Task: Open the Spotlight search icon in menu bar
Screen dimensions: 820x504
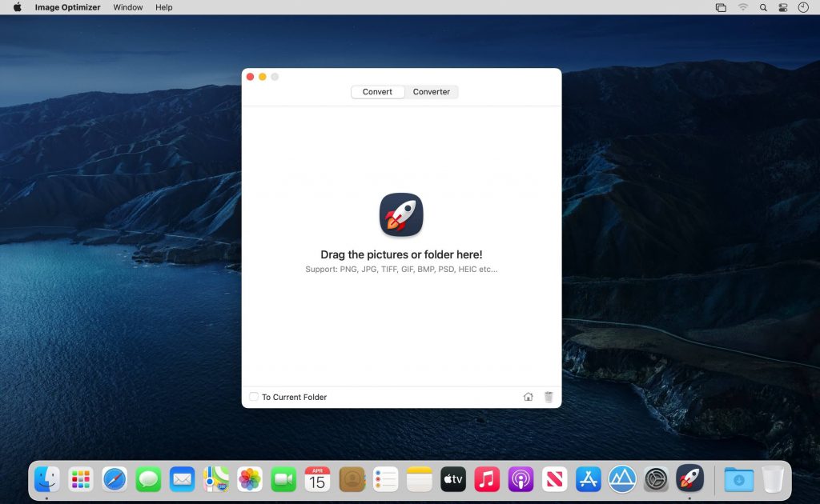Action: pyautogui.click(x=764, y=7)
